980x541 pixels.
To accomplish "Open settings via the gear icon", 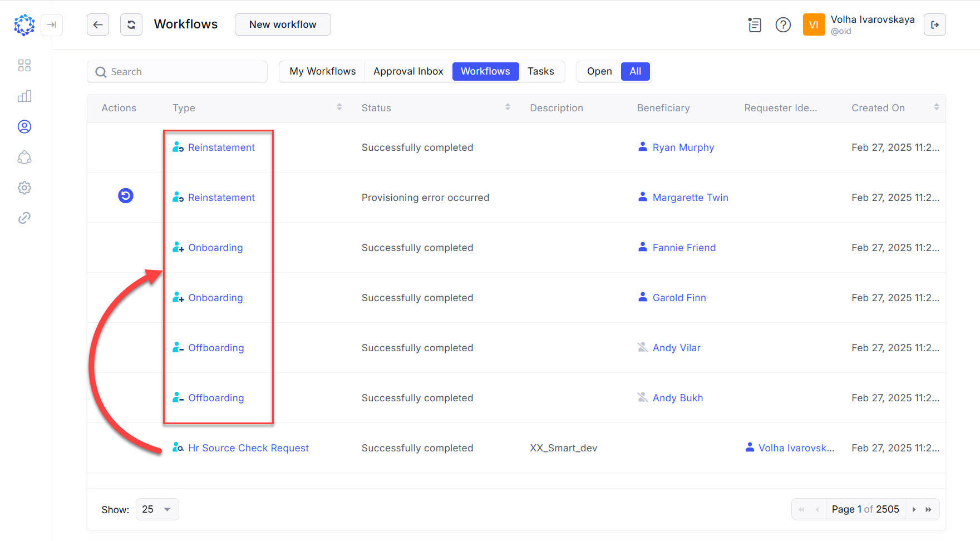I will coord(24,188).
